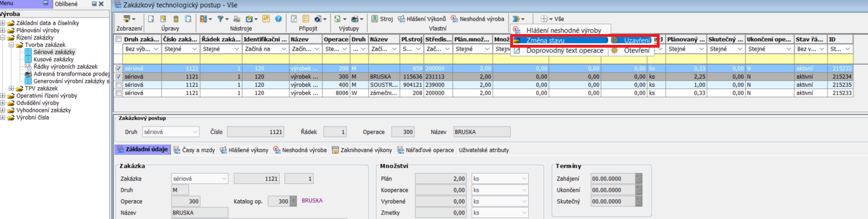The image size is (868, 219).
Task: Check the checkbox of operation 400 row
Action: tap(118, 85)
